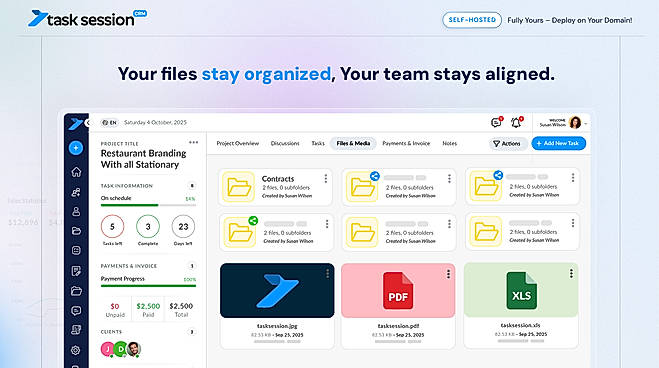Open Payments & Invoice tab
The image size is (659, 368).
(406, 143)
